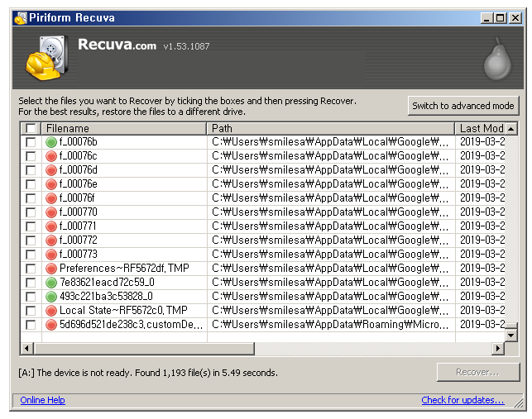Tick checkbox for Preferences~RF5672df.TMP
The height and width of the screenshot is (419, 532).
pos(31,269)
